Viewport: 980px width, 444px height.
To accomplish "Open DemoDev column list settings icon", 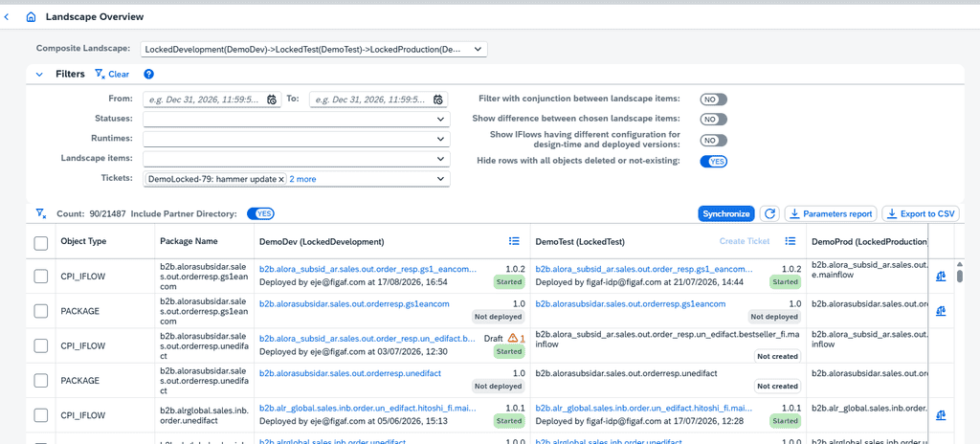I will [514, 241].
